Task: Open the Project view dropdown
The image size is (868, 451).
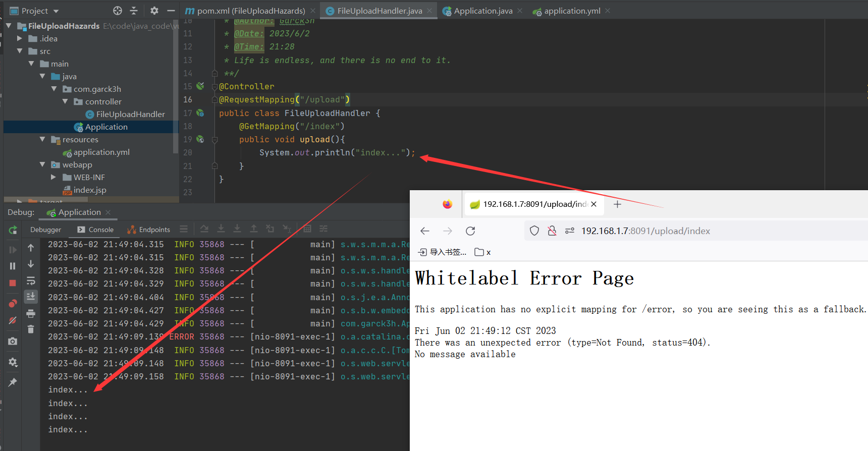Action: [56, 11]
